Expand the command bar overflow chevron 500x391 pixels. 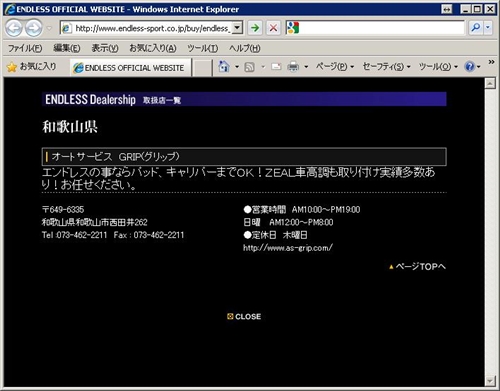tap(491, 62)
